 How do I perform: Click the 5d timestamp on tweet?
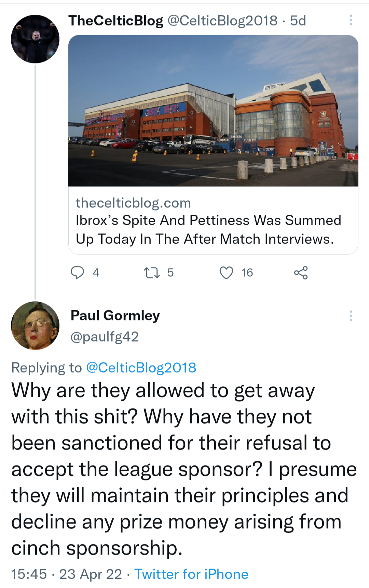pyautogui.click(x=298, y=20)
